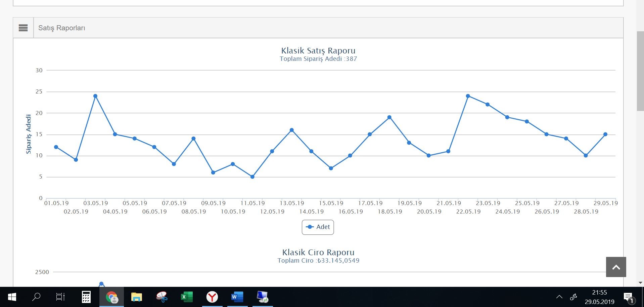Open File Explorer from the taskbar
This screenshot has height=307, width=644.
[x=137, y=297]
